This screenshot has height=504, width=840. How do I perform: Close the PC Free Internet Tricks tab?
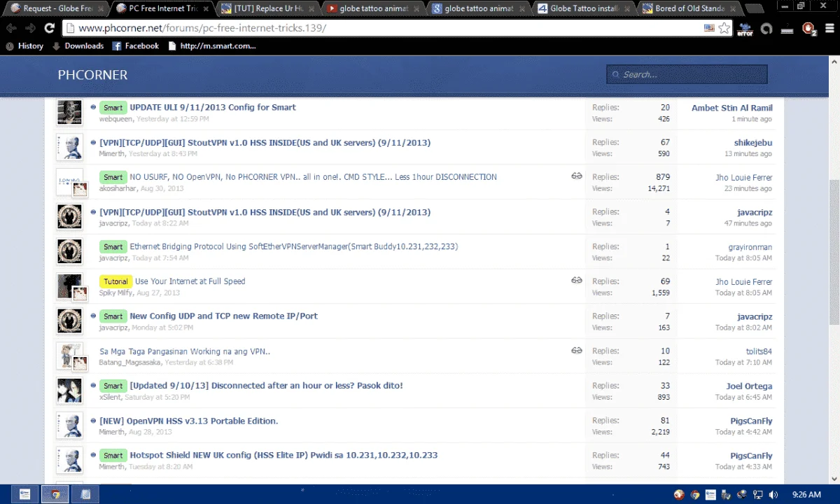205,9
